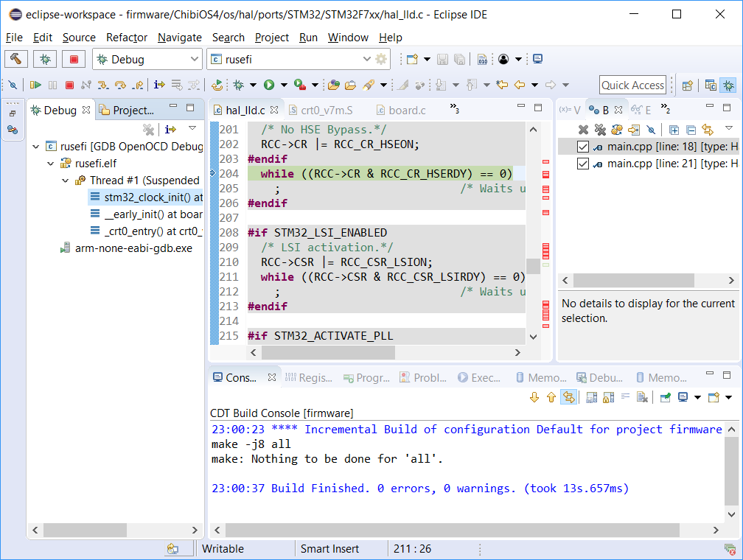Screen dimensions: 743x560
Task: Uncheck the main.cpp line 18 breakpoint
Action: [x=582, y=146]
